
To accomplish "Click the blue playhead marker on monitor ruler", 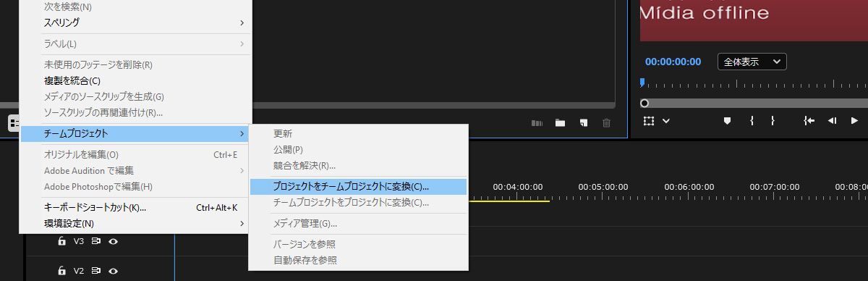I will pyautogui.click(x=642, y=83).
